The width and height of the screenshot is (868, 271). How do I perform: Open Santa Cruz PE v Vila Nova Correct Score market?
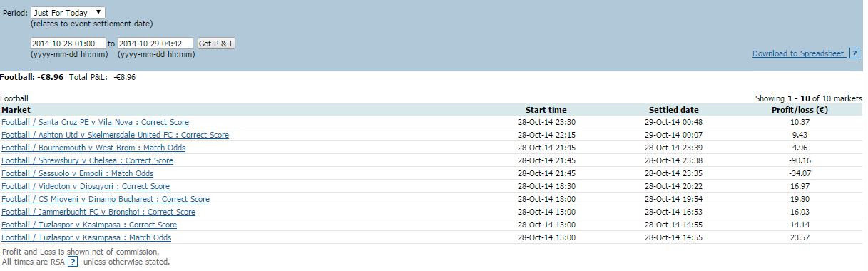point(95,123)
